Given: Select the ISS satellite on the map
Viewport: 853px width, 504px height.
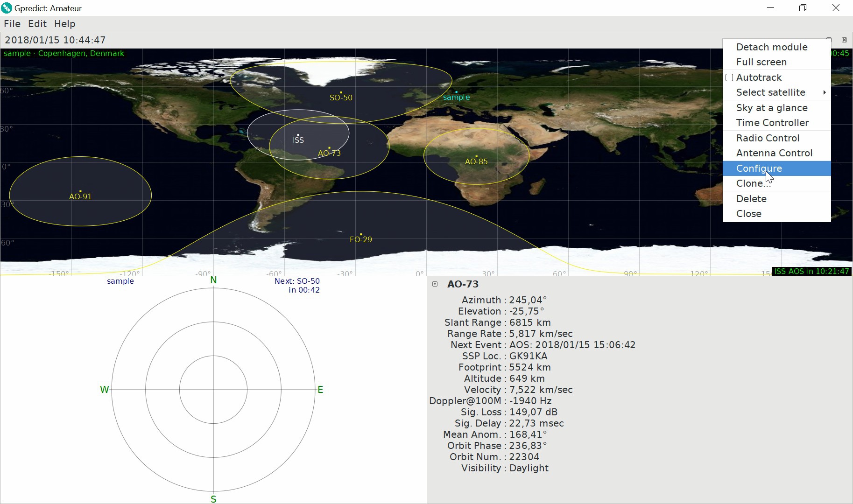Looking at the screenshot, I should coord(298,140).
